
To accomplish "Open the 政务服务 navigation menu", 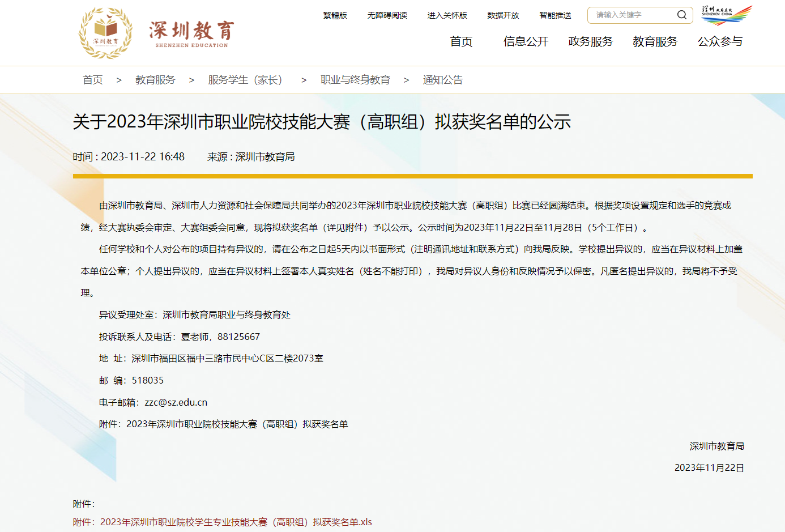I will tap(590, 41).
